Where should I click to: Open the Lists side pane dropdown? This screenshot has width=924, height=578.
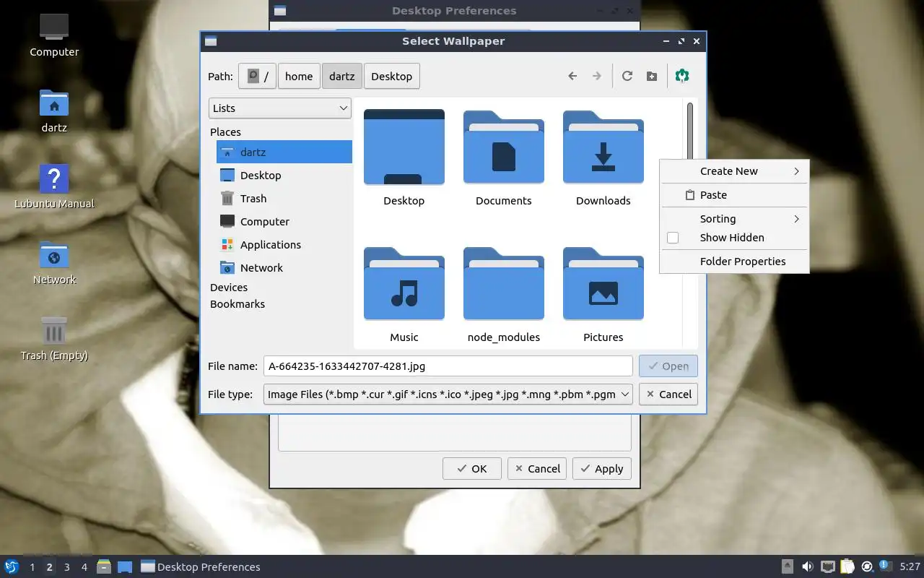280,108
